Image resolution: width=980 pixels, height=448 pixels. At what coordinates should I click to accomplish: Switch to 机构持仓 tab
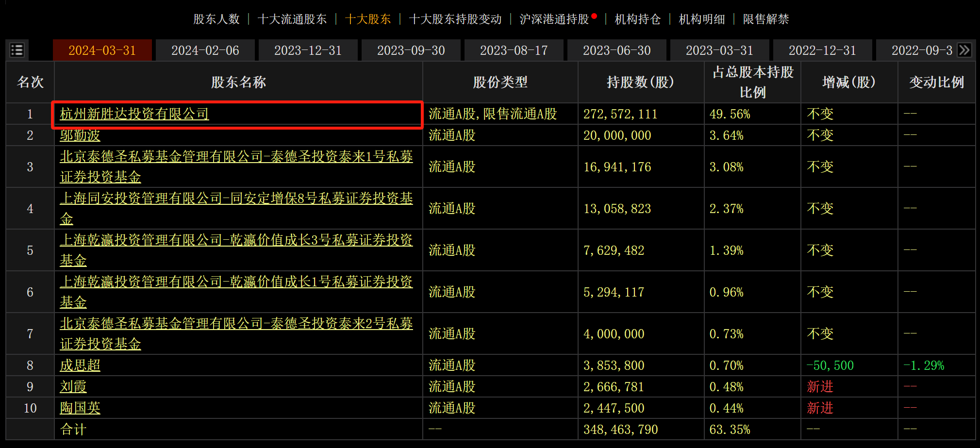coord(638,19)
